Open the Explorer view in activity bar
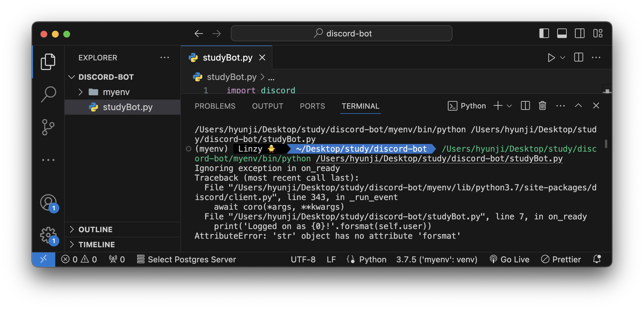Viewport: 644px width, 309px height. pos(48,61)
